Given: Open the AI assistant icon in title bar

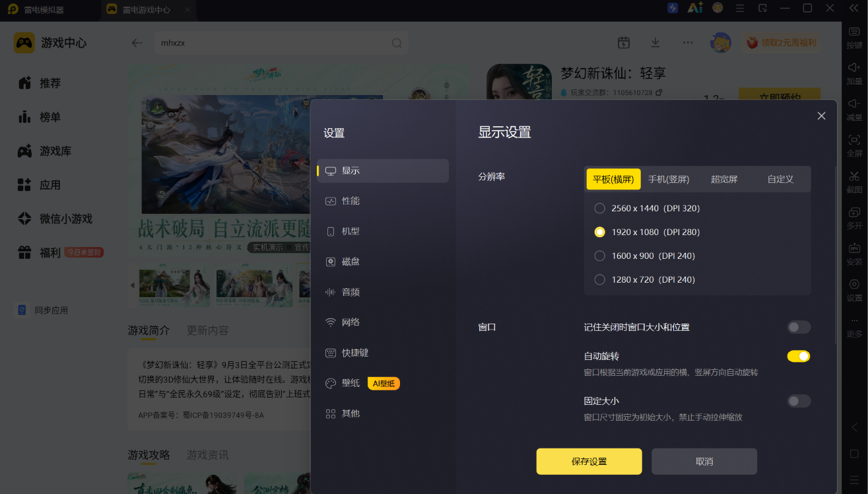Looking at the screenshot, I should click(x=695, y=8).
